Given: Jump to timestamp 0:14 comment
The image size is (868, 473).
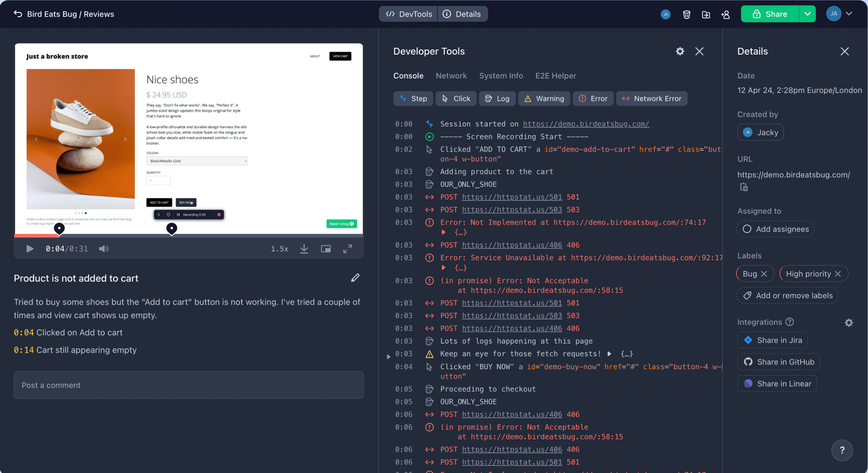Looking at the screenshot, I should coord(23,350).
